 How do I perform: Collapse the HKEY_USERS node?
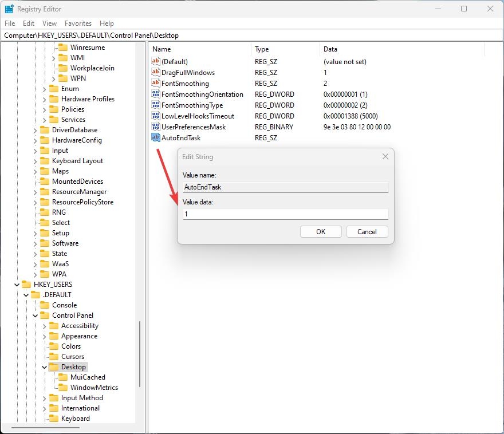17,285
